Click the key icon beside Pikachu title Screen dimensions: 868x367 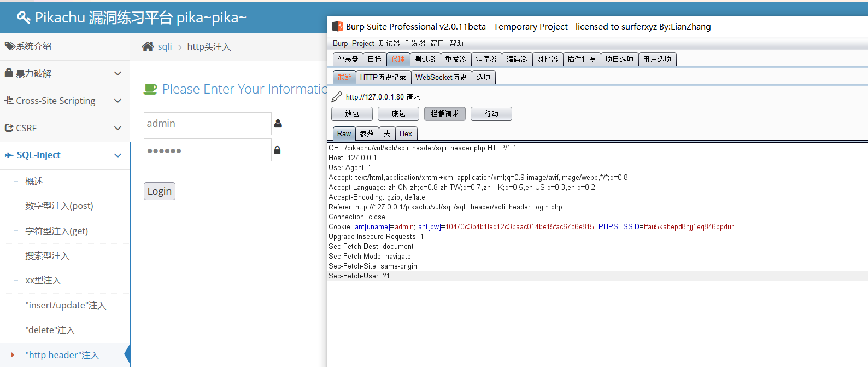24,18
